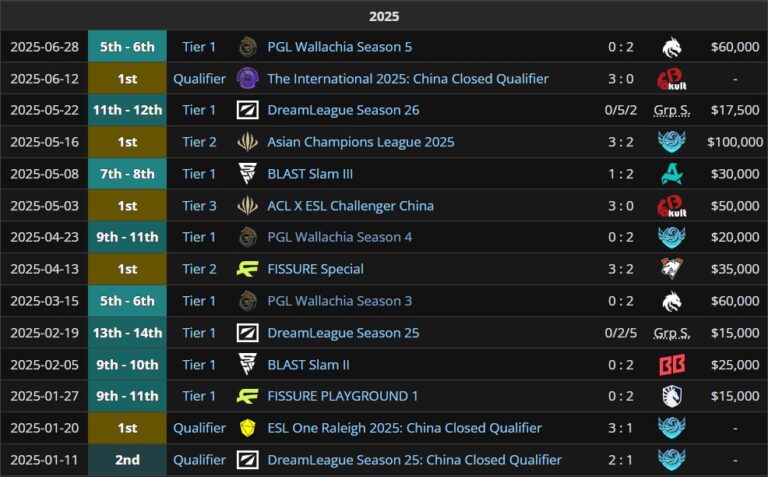
Task: Click the PGL Wallachia Season 5 tournament icon
Action: click(248, 47)
